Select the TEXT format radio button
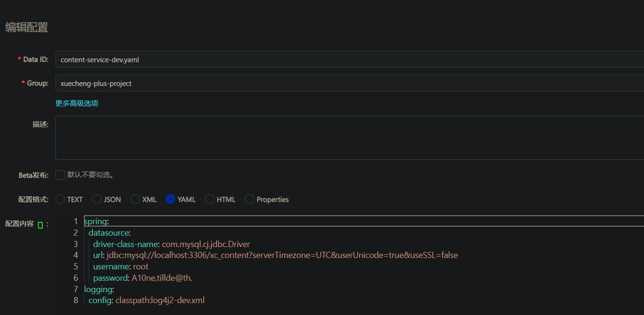This screenshot has height=315, width=644. (60, 200)
